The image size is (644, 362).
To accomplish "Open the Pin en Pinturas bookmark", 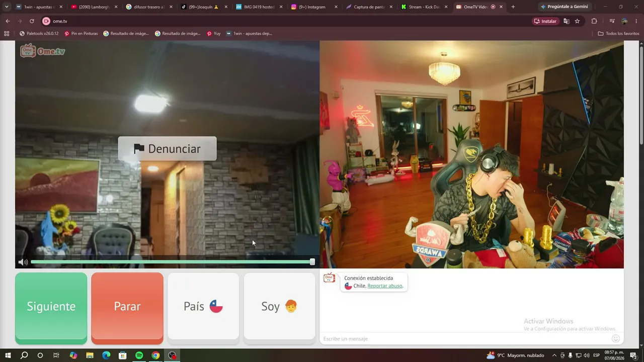I will click(x=81, y=34).
